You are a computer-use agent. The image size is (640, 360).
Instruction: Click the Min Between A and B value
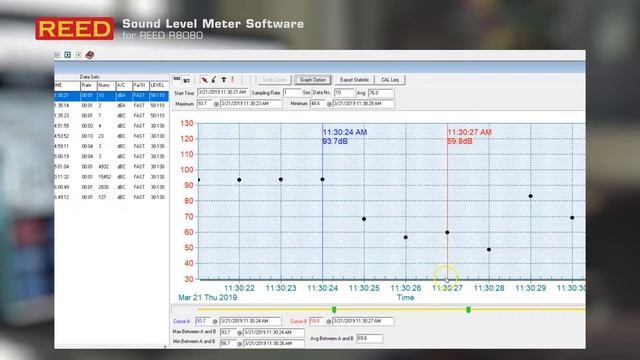pyautogui.click(x=228, y=343)
